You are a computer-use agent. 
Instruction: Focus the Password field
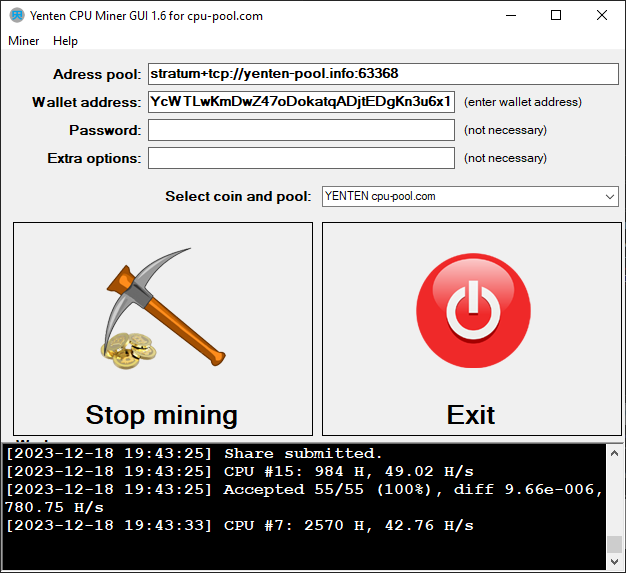click(301, 130)
